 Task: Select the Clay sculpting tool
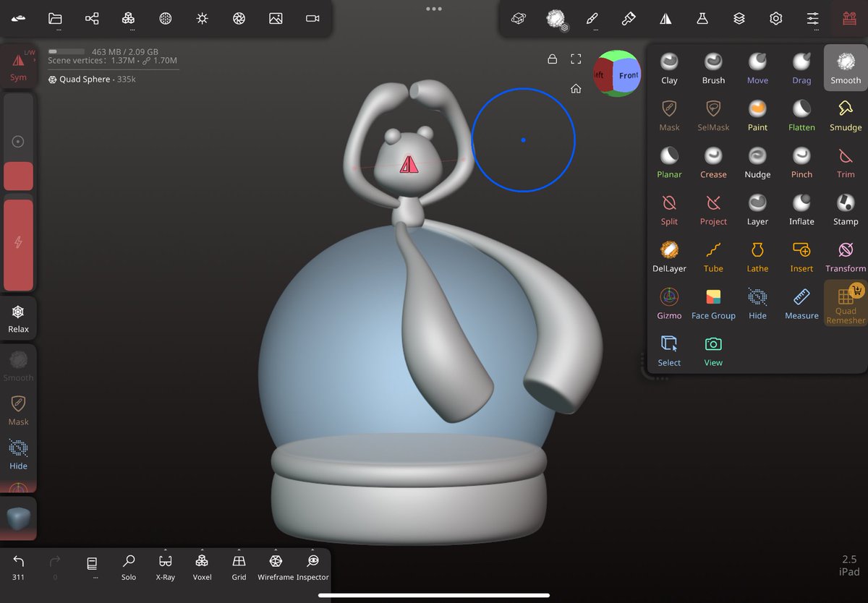tap(669, 68)
